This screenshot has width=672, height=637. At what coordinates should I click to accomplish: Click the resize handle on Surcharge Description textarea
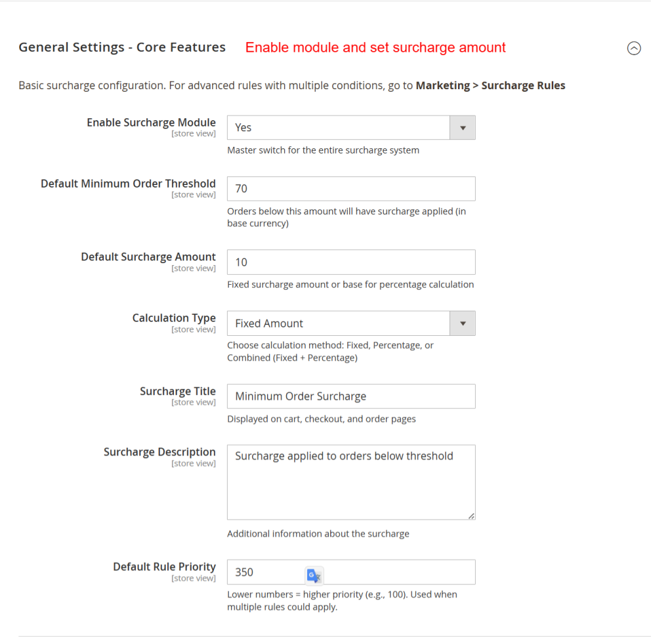pos(472,516)
